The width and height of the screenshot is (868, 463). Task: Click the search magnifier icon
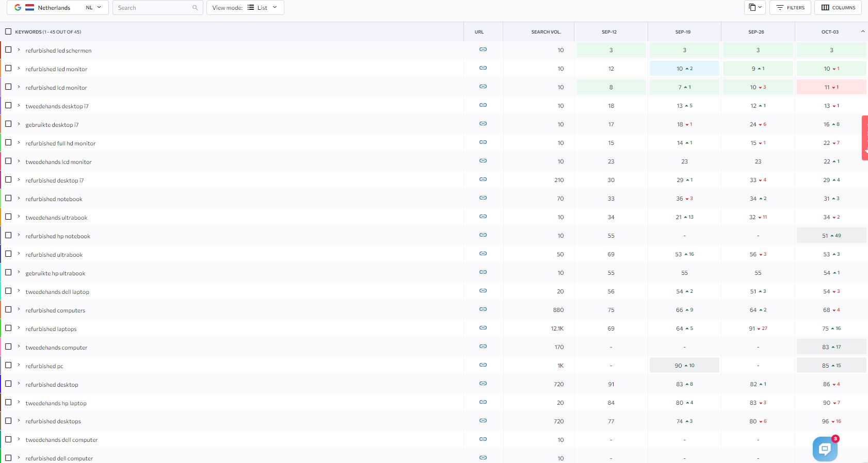[195, 8]
